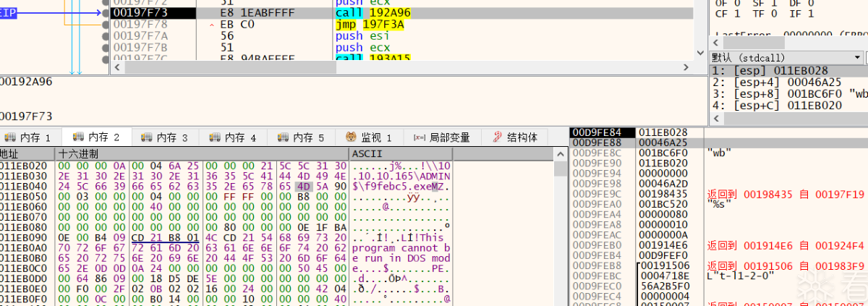Click the memory chip icon on 内存 5 tab
Image resolution: width=868 pixels, height=306 pixels.
(281, 137)
